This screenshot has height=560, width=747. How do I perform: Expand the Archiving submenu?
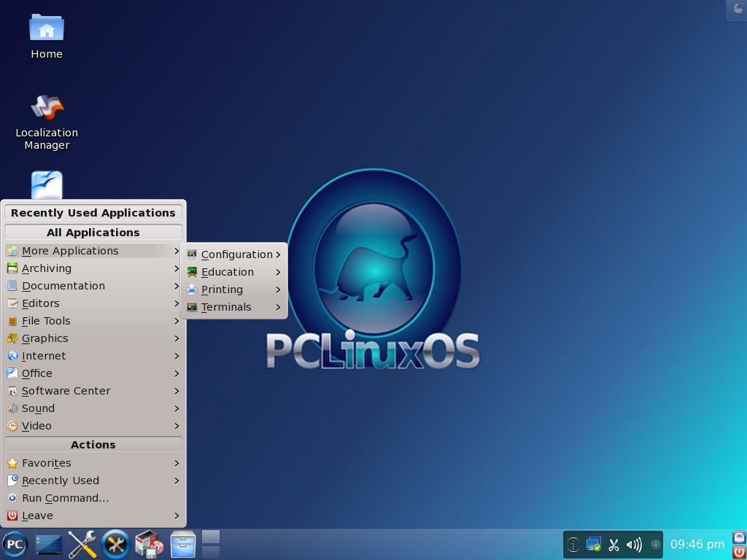(93, 268)
